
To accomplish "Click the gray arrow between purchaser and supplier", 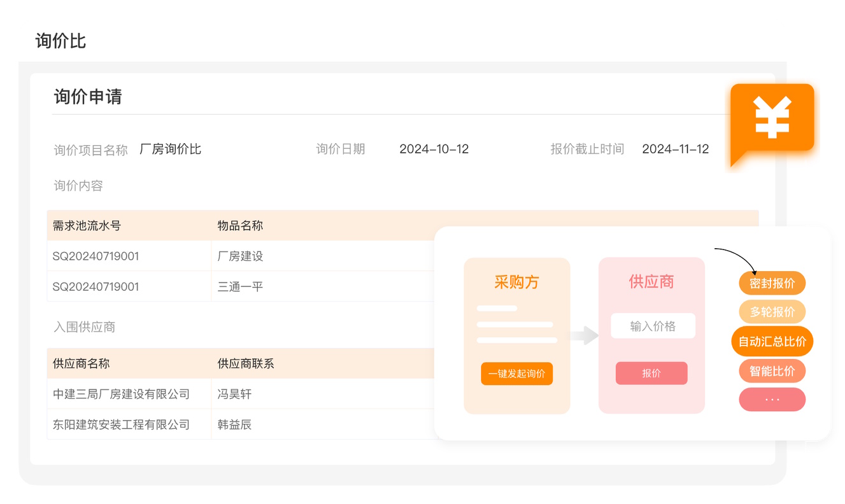I will point(584,335).
